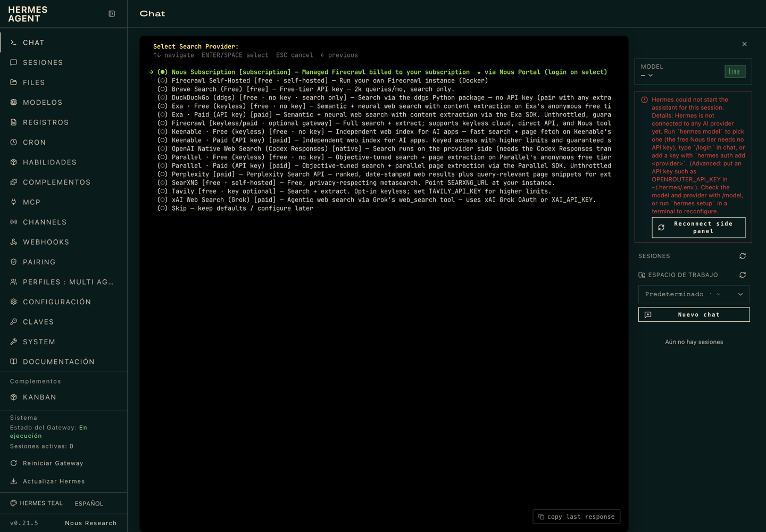
Task: Select DuckDuckGo (ddgs) radio option
Action: (162, 98)
